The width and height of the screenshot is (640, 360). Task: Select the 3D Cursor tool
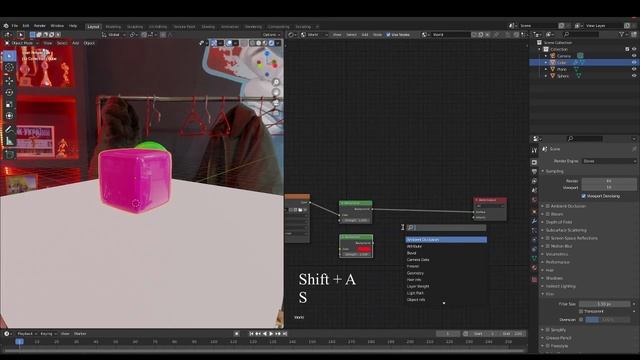coord(9,68)
